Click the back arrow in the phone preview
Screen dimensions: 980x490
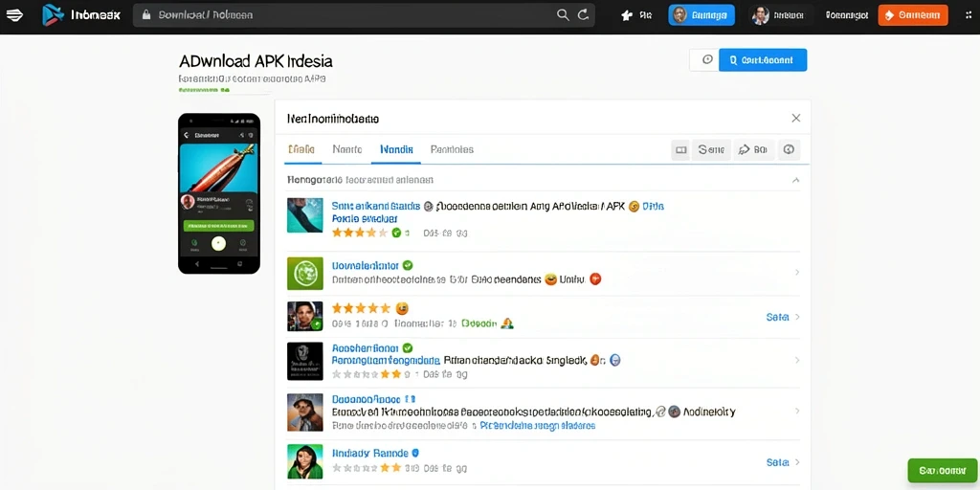point(187,135)
